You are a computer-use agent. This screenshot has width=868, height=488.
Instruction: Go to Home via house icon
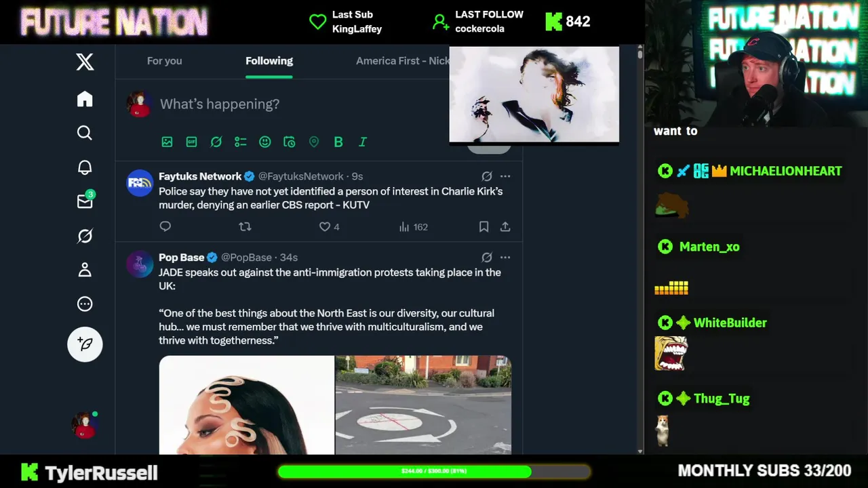(85, 99)
